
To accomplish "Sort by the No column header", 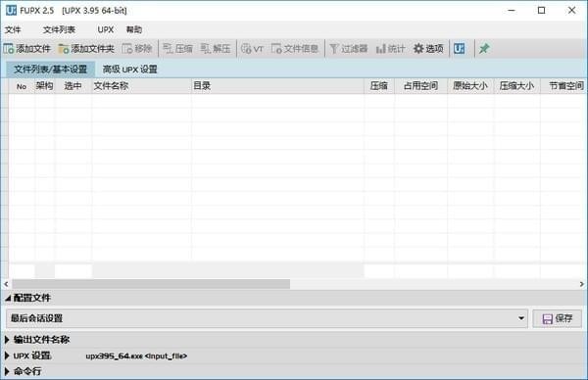I will point(22,86).
